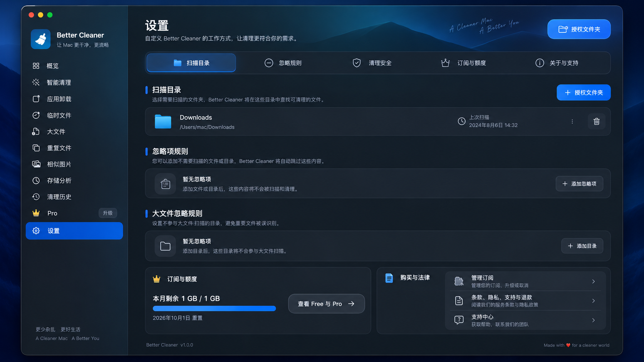Switch to the 关于与支持 tab
The height and width of the screenshot is (362, 644).
[557, 63]
